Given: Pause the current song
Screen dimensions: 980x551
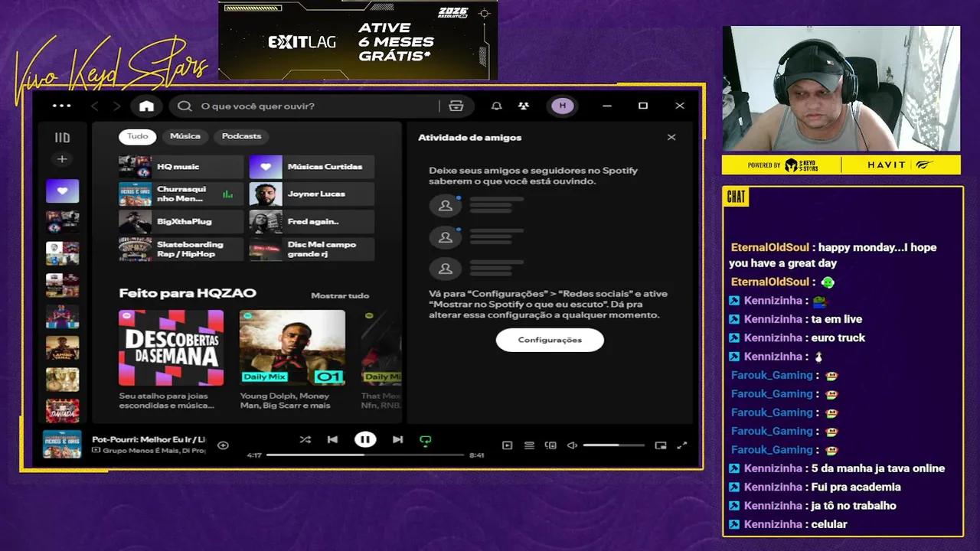Looking at the screenshot, I should (365, 439).
